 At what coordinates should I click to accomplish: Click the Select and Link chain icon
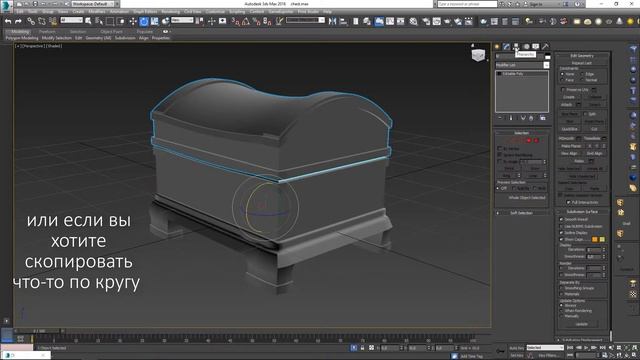(x=31, y=21)
